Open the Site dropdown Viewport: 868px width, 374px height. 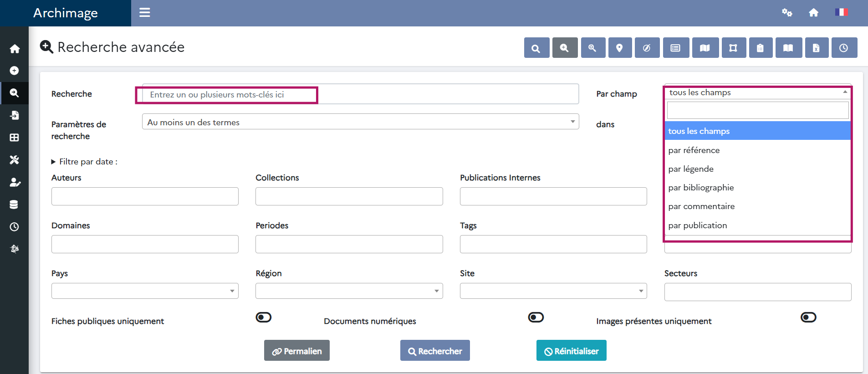coord(553,291)
